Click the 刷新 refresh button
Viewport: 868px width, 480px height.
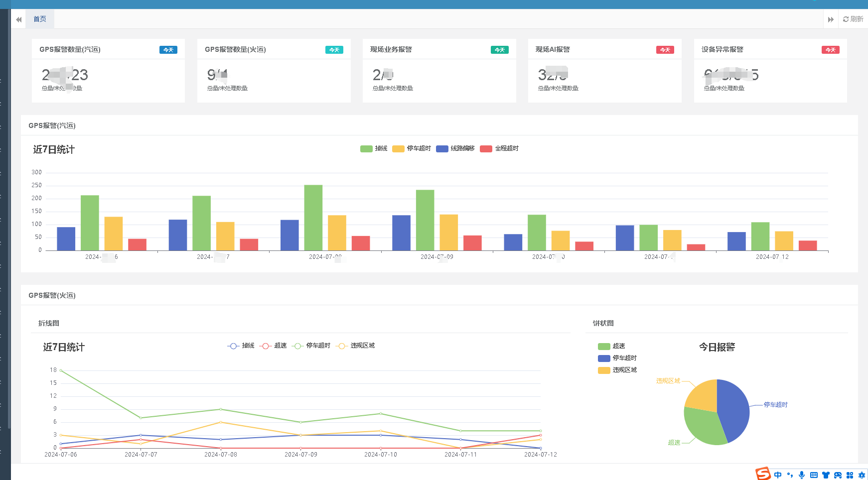[x=853, y=19]
